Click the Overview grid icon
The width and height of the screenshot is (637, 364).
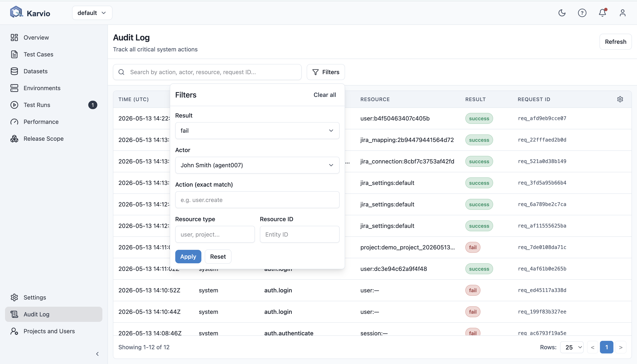click(x=14, y=37)
